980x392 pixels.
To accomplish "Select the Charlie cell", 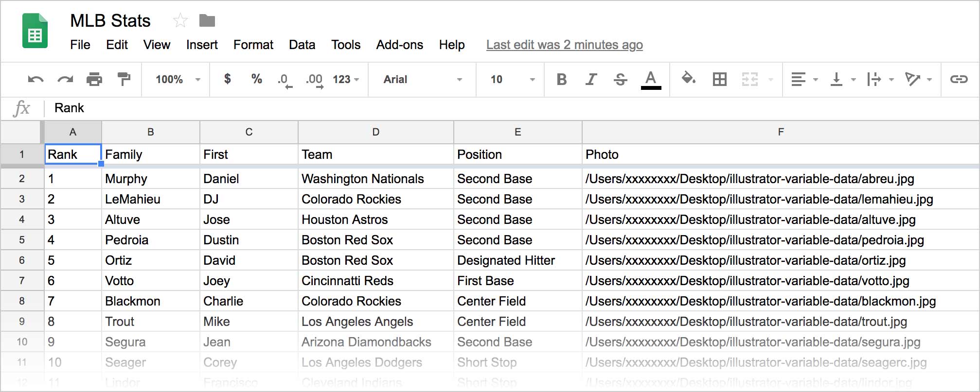I will [249, 301].
